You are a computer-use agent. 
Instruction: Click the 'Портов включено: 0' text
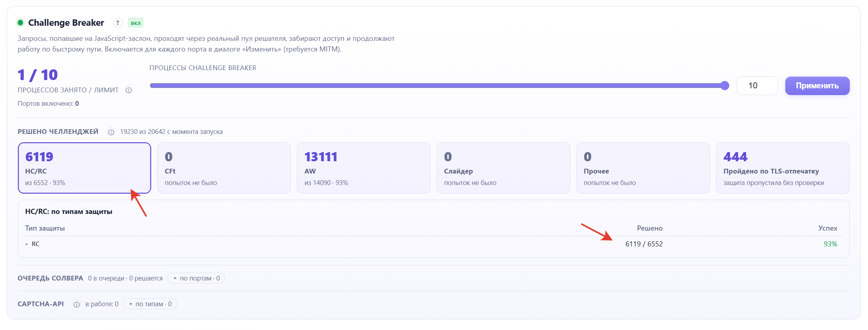(48, 103)
